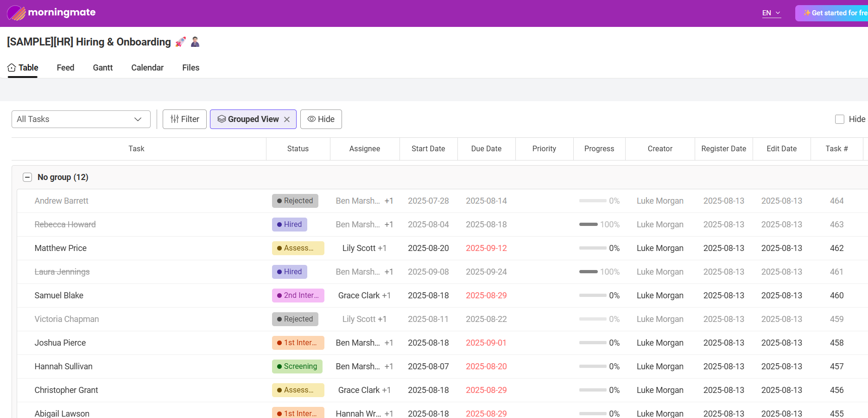Click the rocket emoji in the project title
Image resolution: width=868 pixels, height=418 pixels.
[x=180, y=41]
